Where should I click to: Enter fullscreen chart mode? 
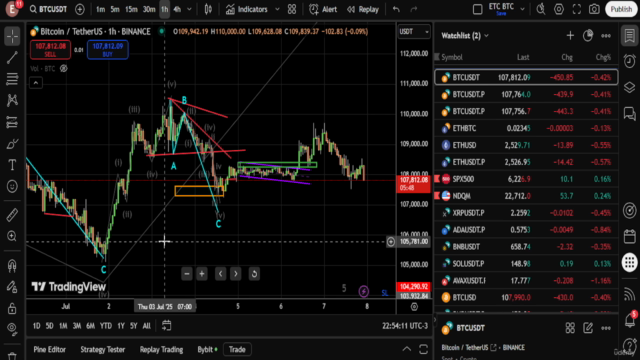[577, 9]
